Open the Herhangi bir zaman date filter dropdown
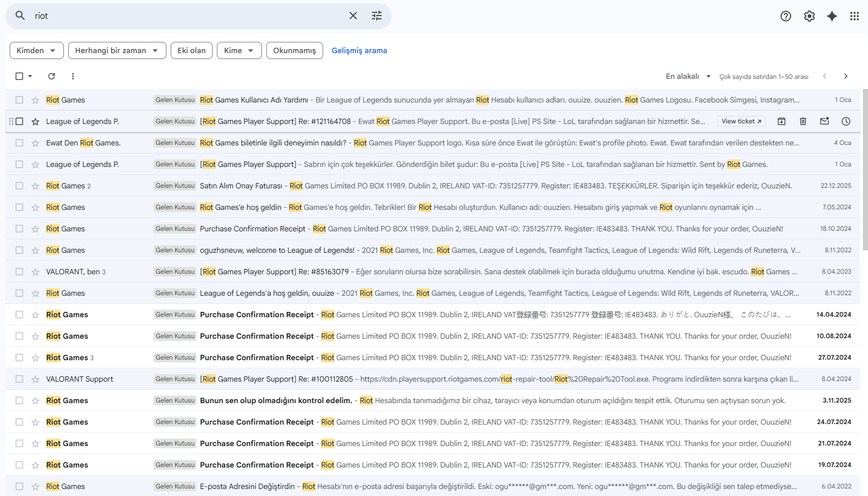 click(117, 50)
